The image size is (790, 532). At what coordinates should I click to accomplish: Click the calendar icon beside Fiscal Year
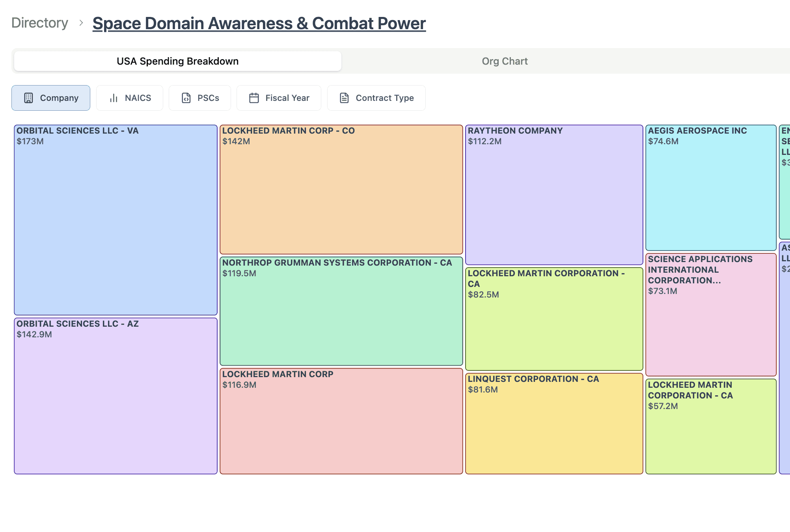[254, 98]
